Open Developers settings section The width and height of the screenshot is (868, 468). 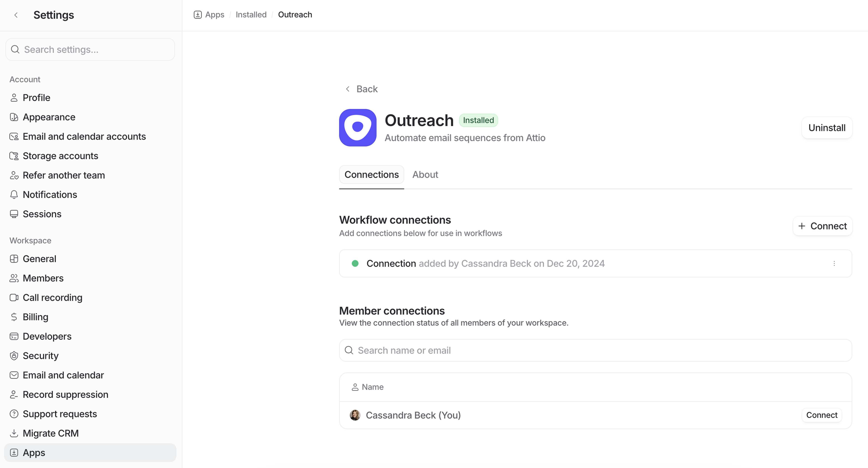(x=47, y=336)
